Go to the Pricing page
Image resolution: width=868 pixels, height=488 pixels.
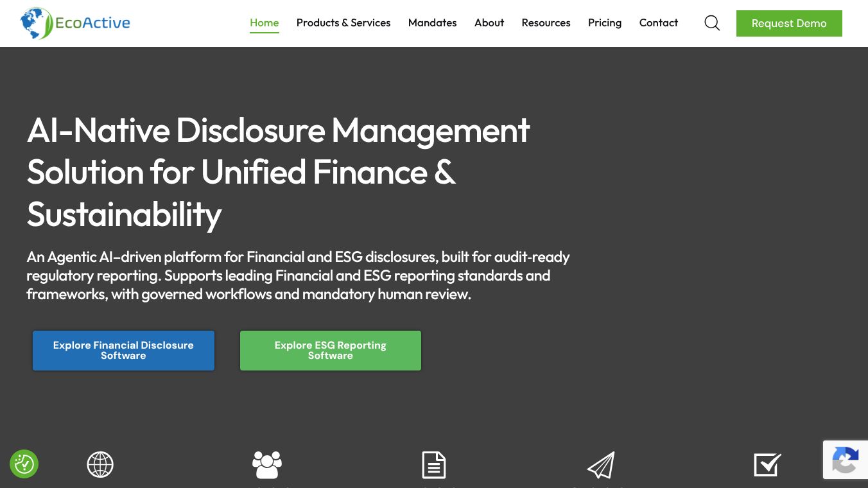[605, 23]
